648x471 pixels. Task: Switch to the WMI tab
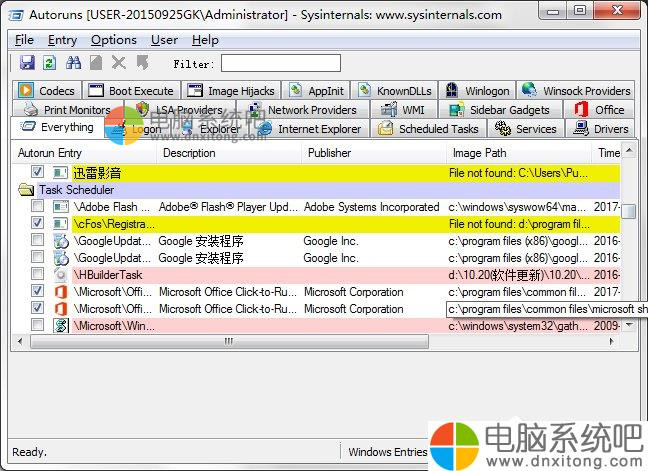click(403, 109)
